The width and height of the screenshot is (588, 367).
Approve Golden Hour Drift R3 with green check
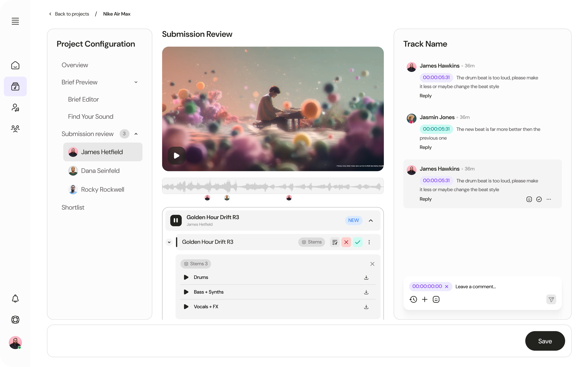pyautogui.click(x=358, y=242)
